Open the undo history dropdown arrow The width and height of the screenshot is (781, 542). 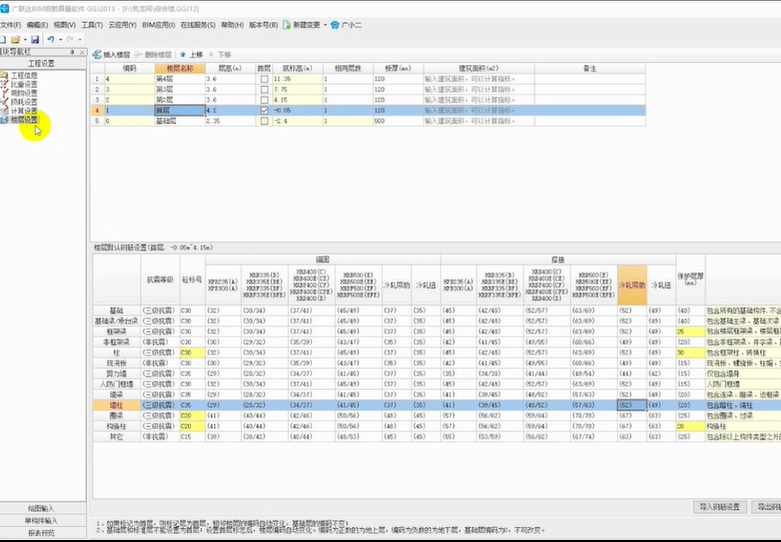(62, 39)
